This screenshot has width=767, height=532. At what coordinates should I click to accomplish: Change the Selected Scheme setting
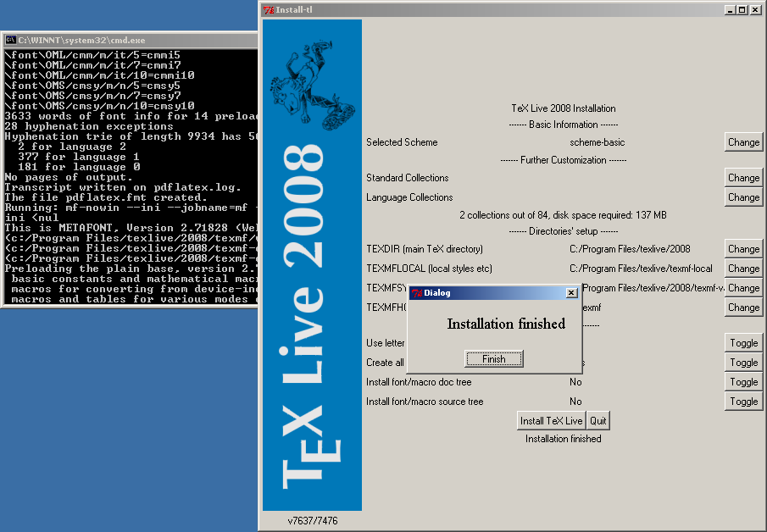click(x=743, y=142)
